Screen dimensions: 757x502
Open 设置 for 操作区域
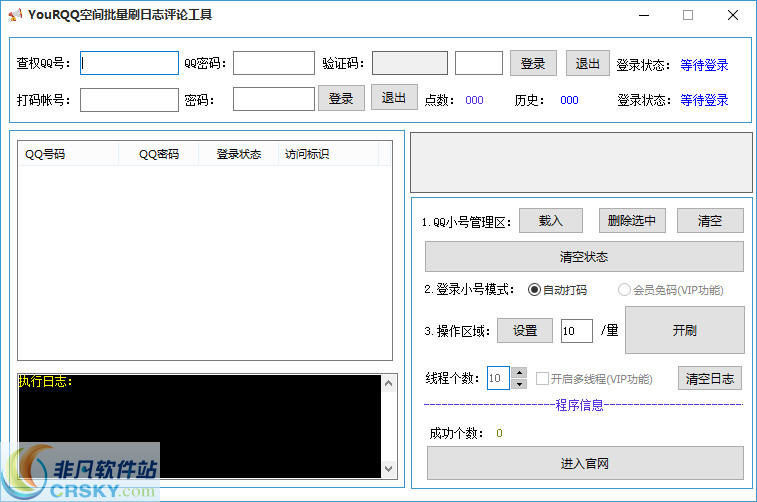[525, 331]
